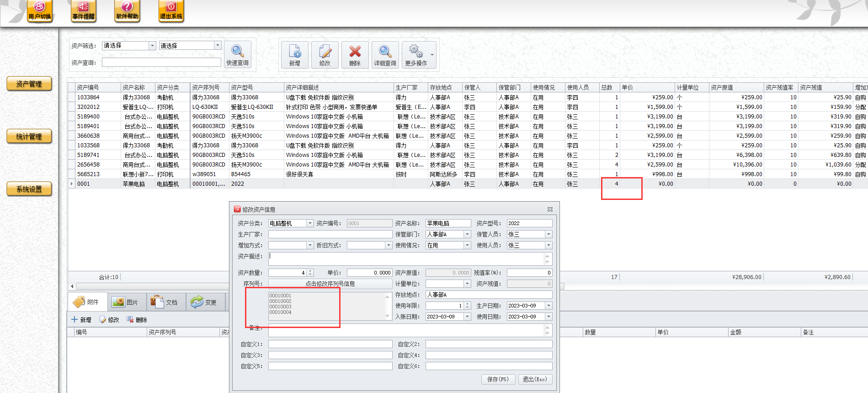
Task: Open 统计管理 statistics sidebar menu
Action: pos(29,136)
